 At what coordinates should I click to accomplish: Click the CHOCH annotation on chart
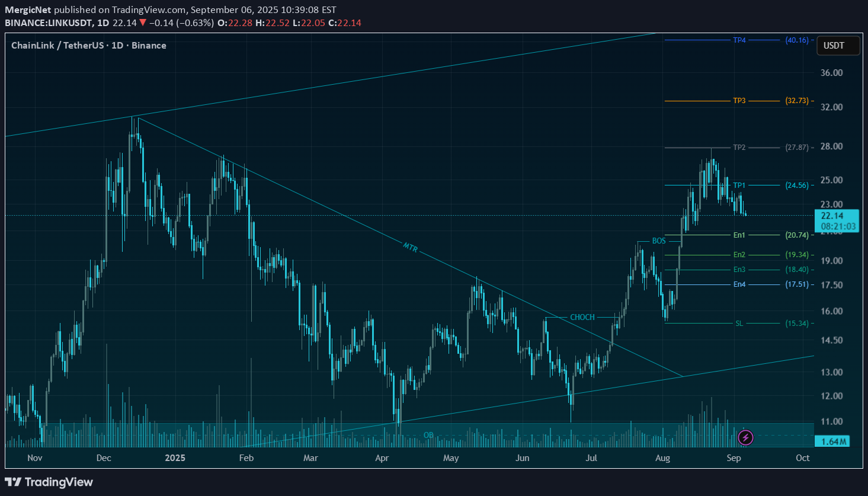[x=582, y=318]
